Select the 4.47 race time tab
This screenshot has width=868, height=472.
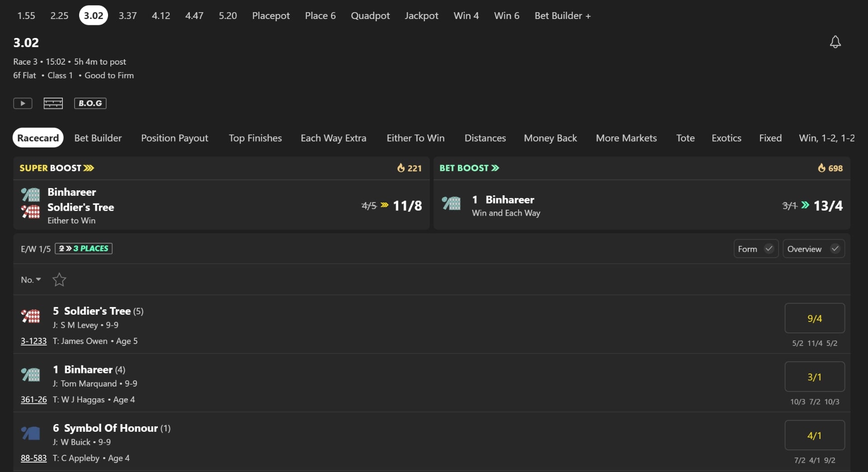[x=194, y=15]
